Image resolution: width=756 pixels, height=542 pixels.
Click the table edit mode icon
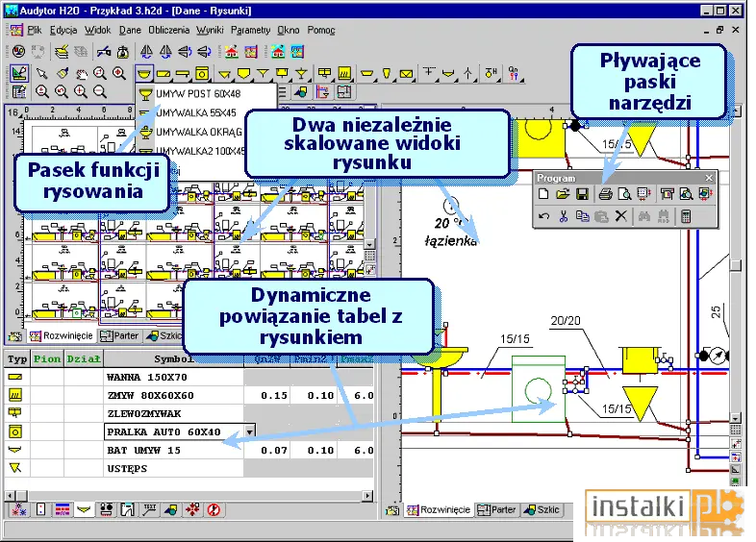tap(19, 91)
